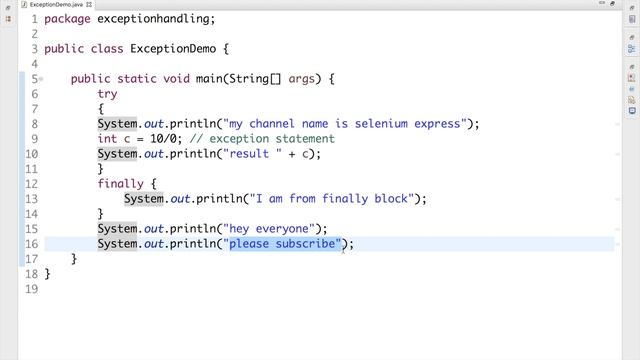Click 'int' keyword on line 9
This screenshot has height=360, width=640.
click(x=107, y=138)
